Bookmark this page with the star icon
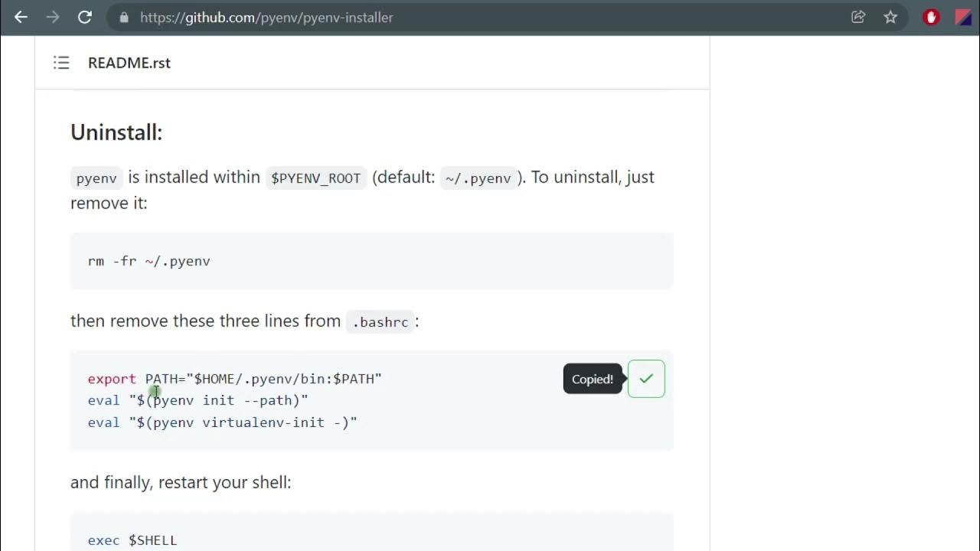980x551 pixels. coord(890,17)
